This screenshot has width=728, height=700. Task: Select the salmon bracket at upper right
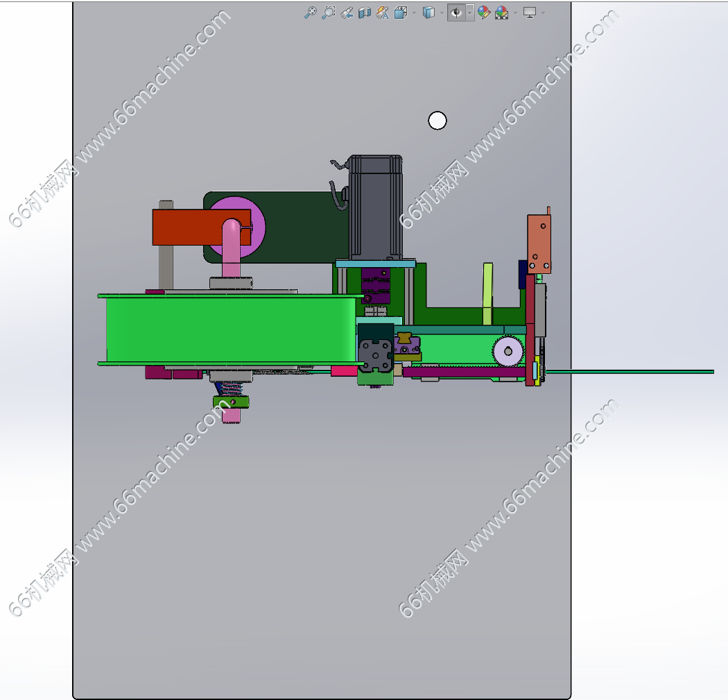pyautogui.click(x=539, y=244)
